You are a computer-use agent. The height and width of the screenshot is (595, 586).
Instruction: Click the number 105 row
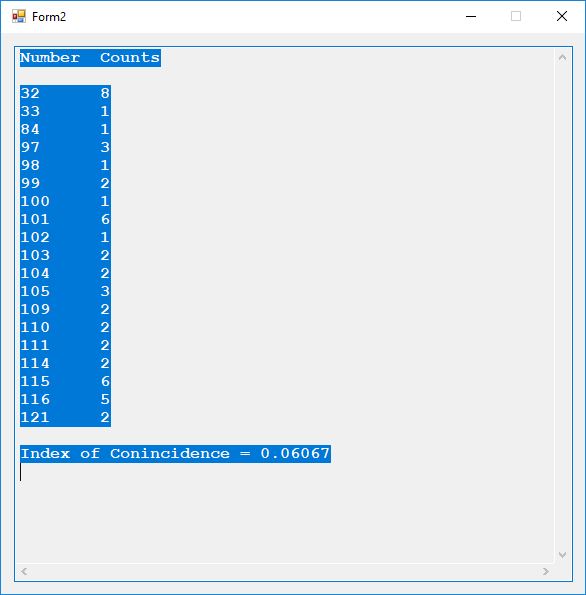[x=65, y=291]
